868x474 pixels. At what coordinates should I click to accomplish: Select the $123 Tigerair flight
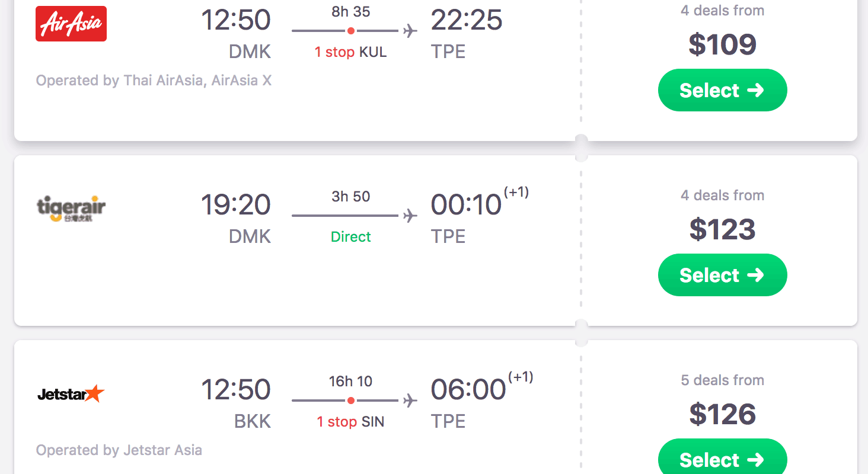pos(722,275)
